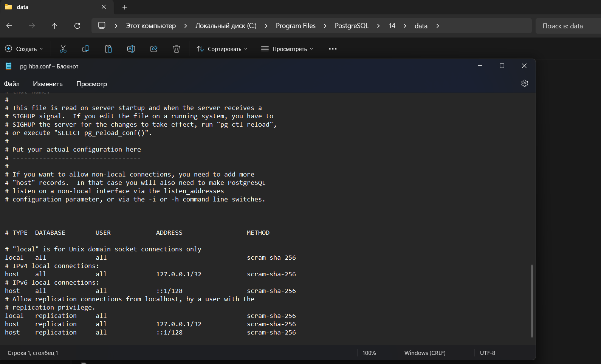Go back to previous folder
Viewport: 601px width, 364px height.
point(9,26)
